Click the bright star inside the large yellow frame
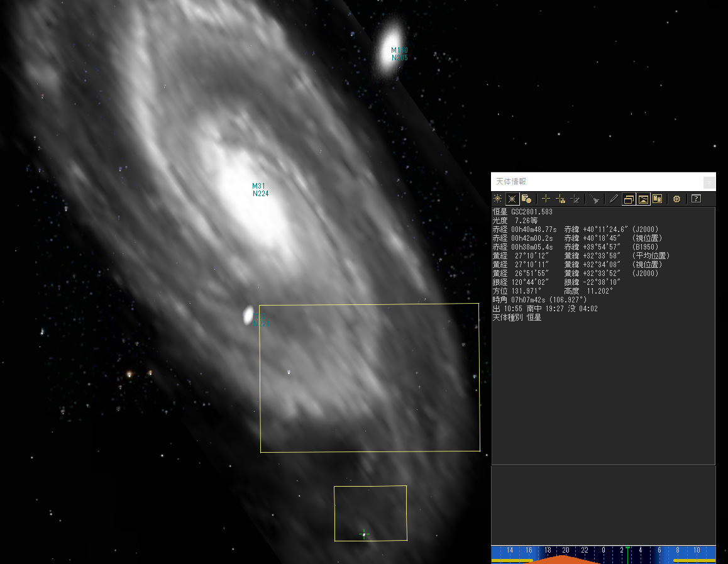 (289, 372)
